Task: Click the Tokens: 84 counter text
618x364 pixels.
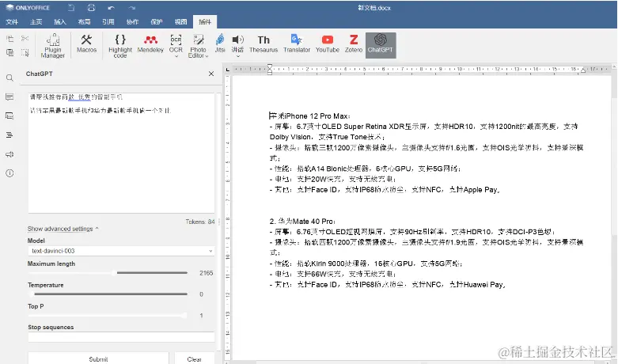Action: tap(200, 222)
